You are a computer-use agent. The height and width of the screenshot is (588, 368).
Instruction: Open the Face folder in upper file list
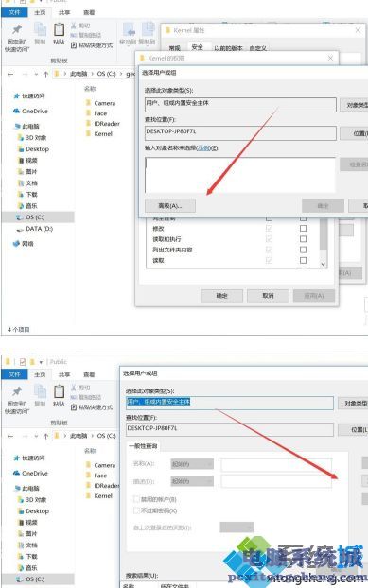(96, 112)
